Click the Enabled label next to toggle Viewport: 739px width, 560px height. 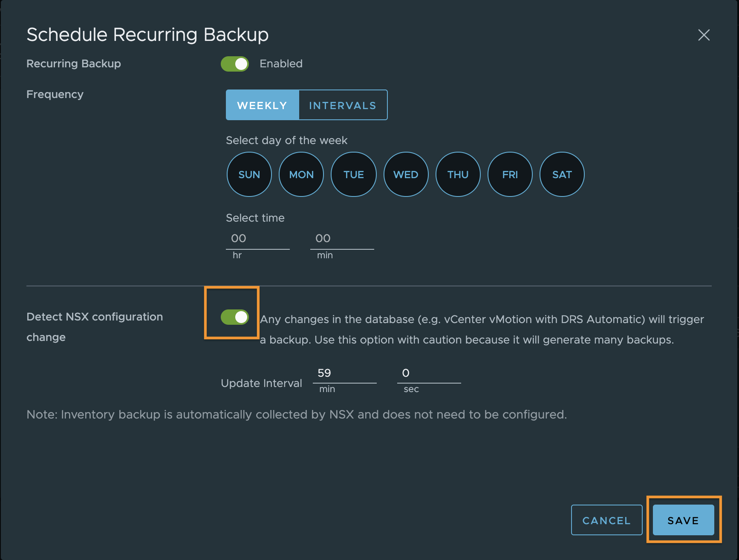281,64
